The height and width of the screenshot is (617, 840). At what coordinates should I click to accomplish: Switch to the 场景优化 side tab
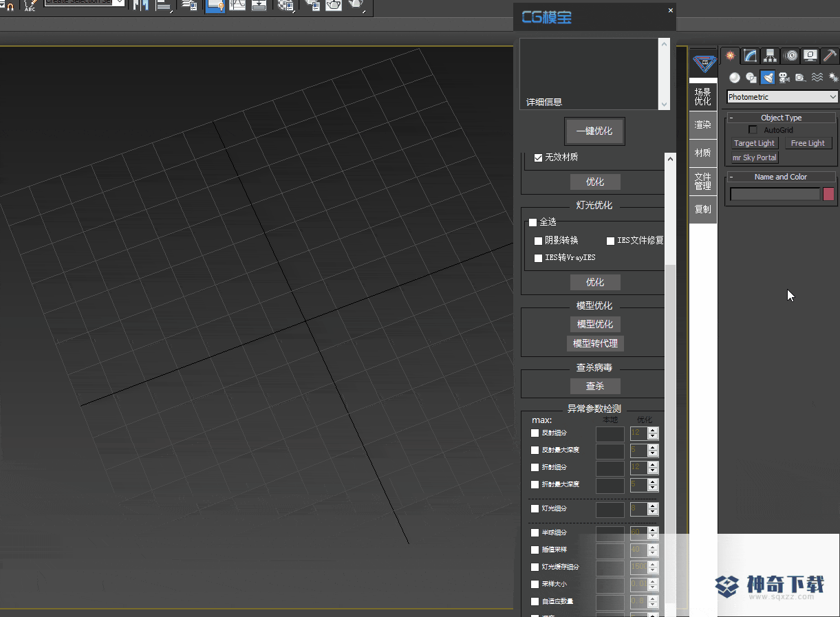pyautogui.click(x=702, y=96)
